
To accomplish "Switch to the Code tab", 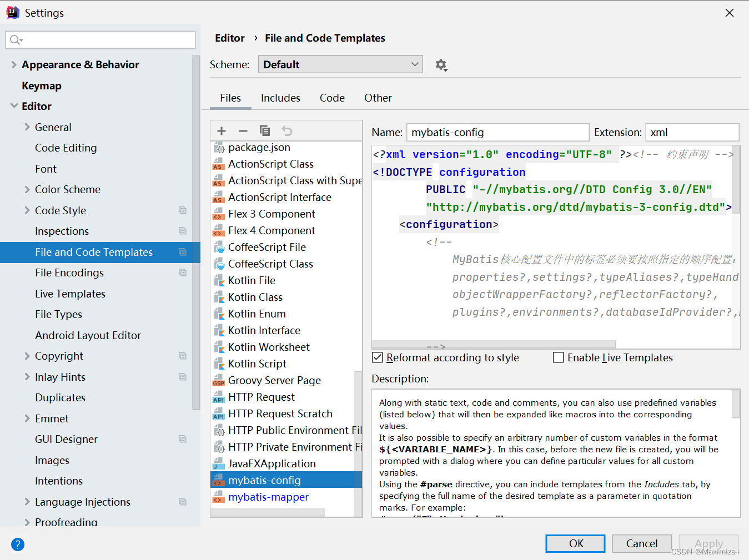I will coord(332,98).
